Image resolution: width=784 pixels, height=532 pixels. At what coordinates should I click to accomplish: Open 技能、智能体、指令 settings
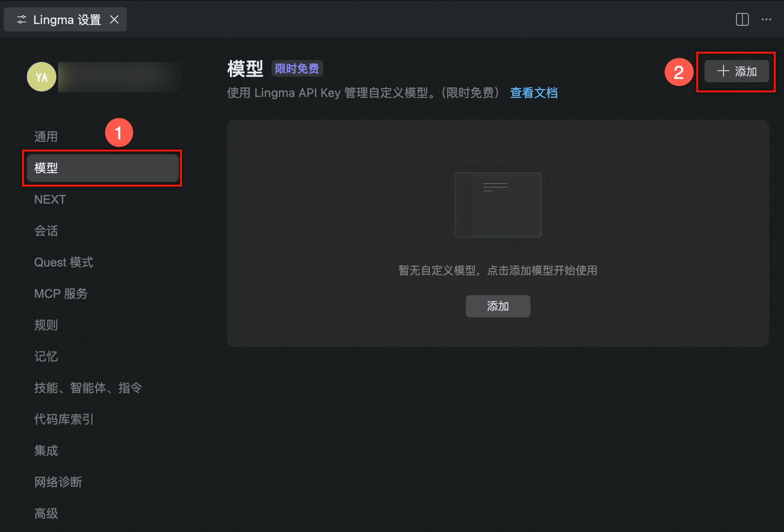tap(88, 388)
